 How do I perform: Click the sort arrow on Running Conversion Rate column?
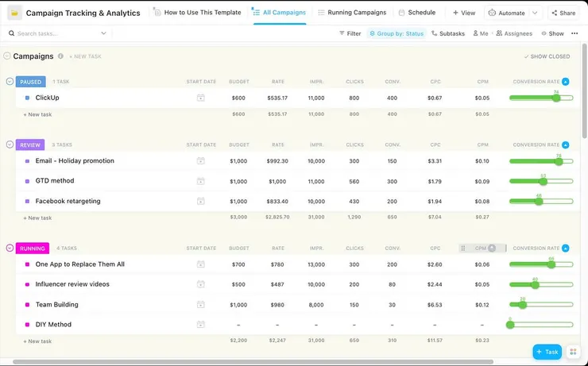click(566, 248)
